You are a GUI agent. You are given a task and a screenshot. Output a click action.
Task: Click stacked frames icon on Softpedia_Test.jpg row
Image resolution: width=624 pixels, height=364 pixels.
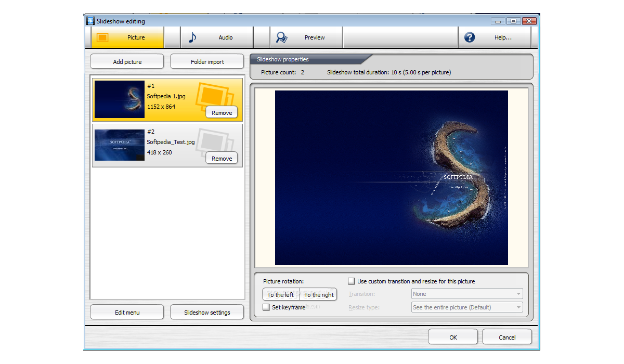(214, 142)
